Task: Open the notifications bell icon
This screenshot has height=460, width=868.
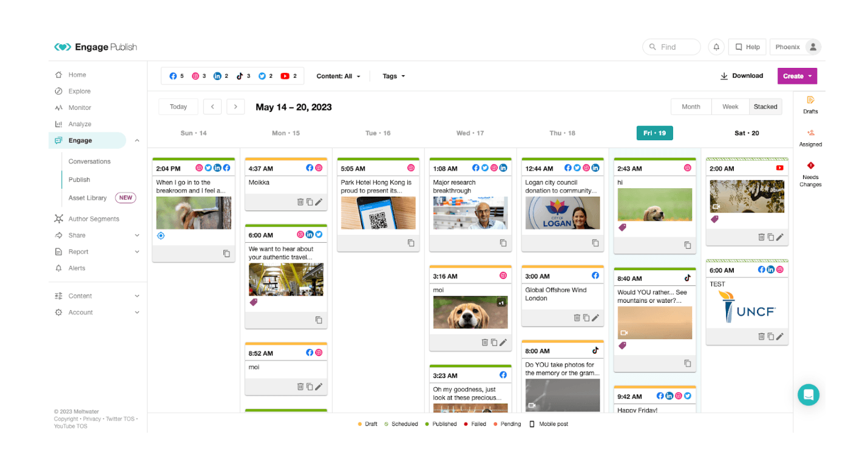Action: tap(716, 47)
